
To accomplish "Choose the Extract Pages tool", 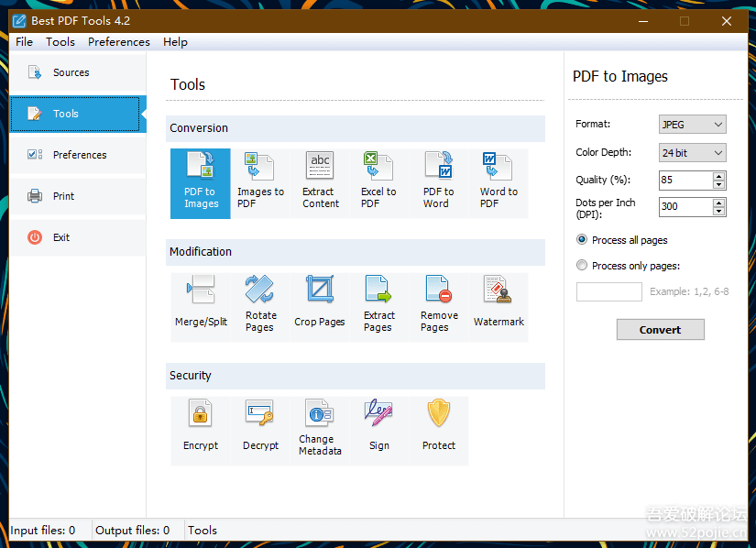I will [x=379, y=307].
